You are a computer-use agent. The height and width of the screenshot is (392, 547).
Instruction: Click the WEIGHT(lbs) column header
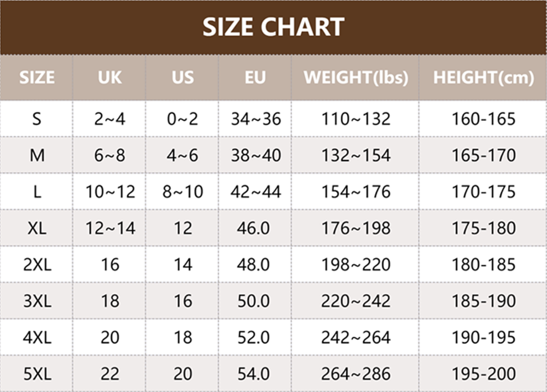pos(356,78)
